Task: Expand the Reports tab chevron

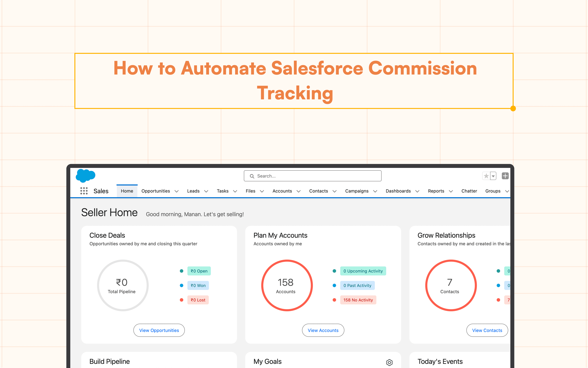Action: pos(451,191)
